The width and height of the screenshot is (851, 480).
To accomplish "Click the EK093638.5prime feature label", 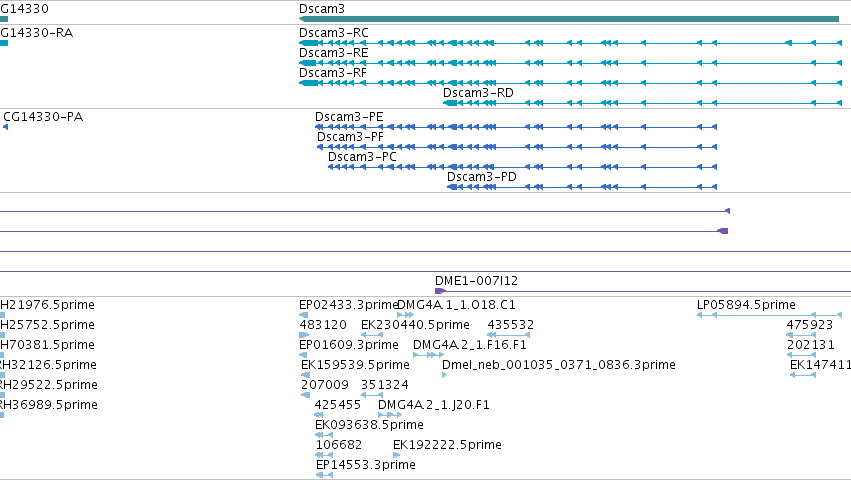I will tap(370, 425).
